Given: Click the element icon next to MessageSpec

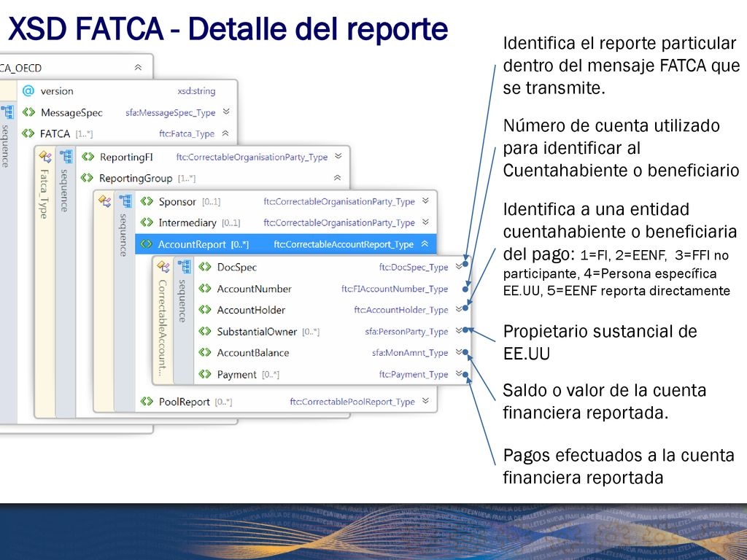Looking at the screenshot, I should click(x=28, y=112).
